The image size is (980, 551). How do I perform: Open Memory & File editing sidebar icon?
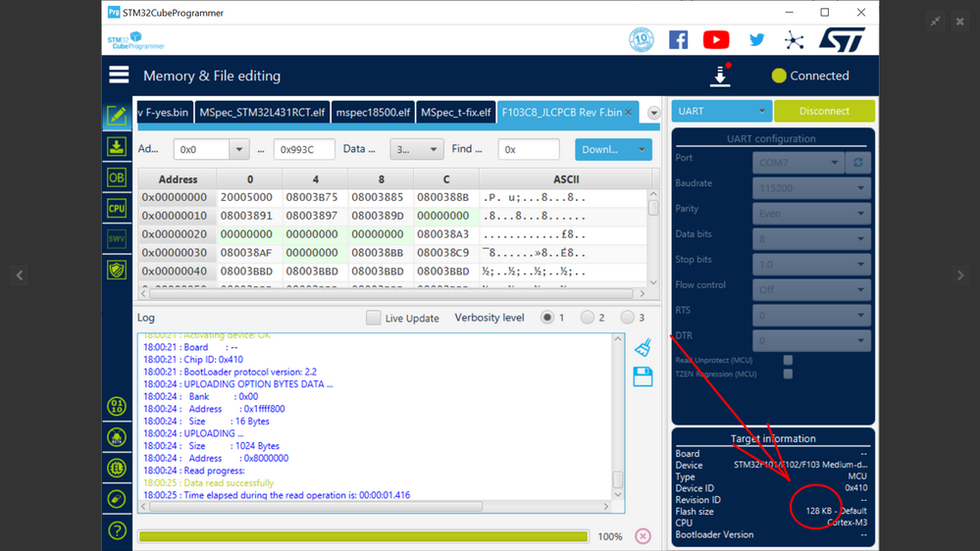[x=117, y=116]
